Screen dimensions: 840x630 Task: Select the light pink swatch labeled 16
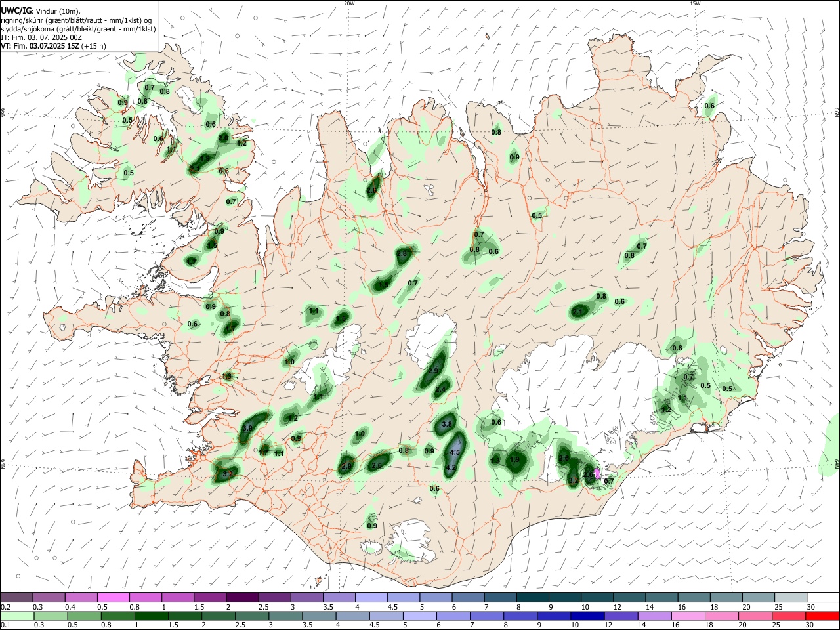pos(688,616)
